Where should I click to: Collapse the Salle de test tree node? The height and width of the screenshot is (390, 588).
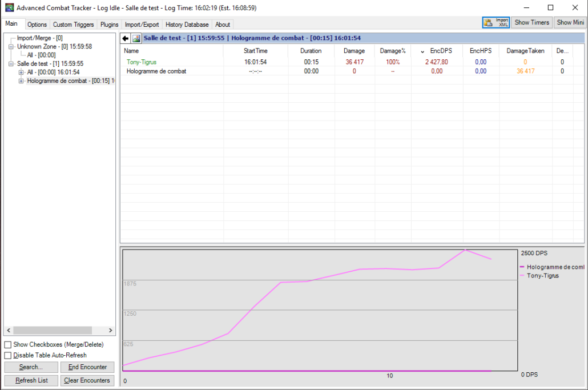coord(11,64)
